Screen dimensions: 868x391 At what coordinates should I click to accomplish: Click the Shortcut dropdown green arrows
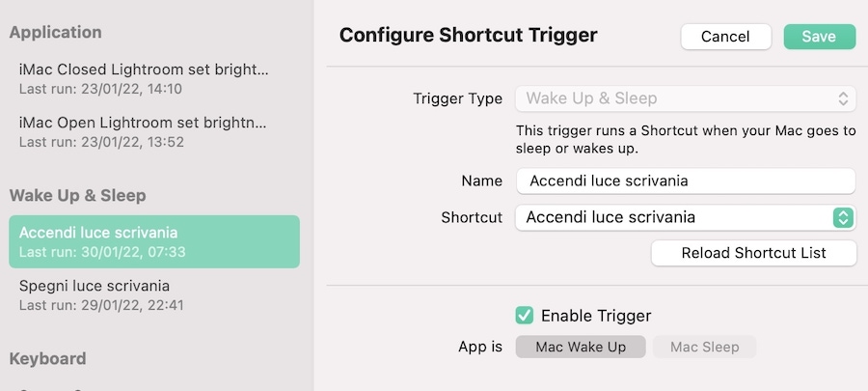pyautogui.click(x=843, y=217)
